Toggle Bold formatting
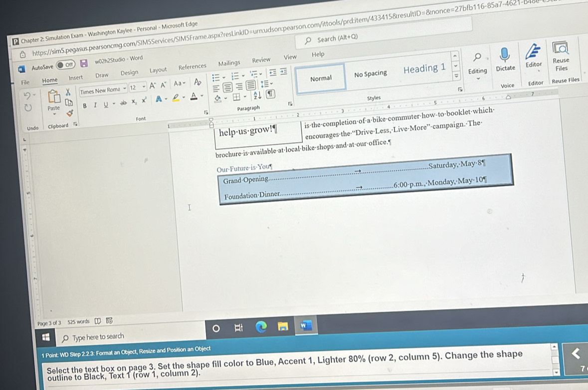This screenshot has height=390, width=588. 85,105
